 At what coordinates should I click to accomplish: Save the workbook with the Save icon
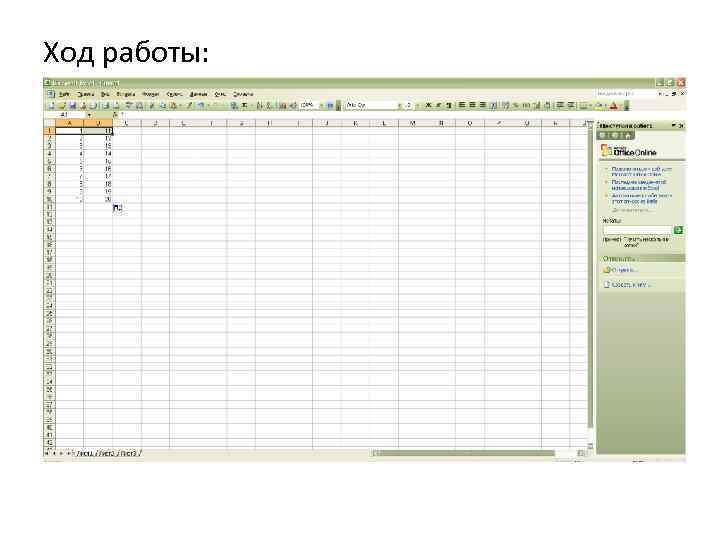pos(72,105)
